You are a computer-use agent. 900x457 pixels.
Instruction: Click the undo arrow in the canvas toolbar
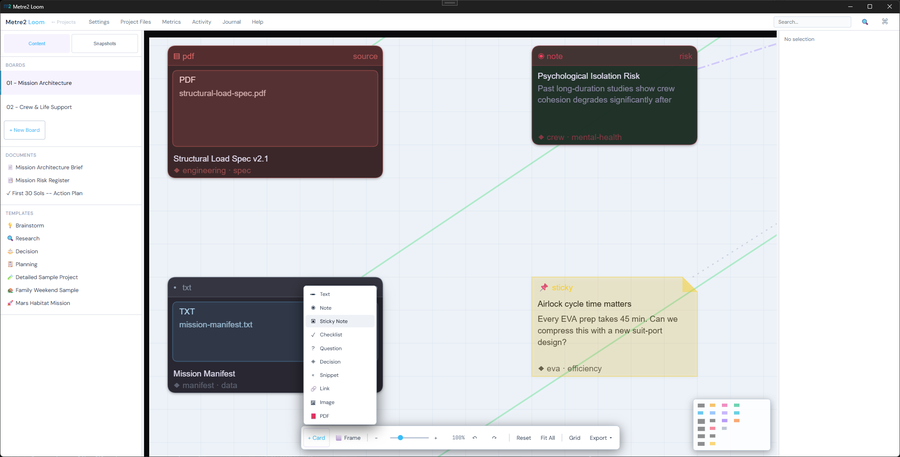(475, 438)
